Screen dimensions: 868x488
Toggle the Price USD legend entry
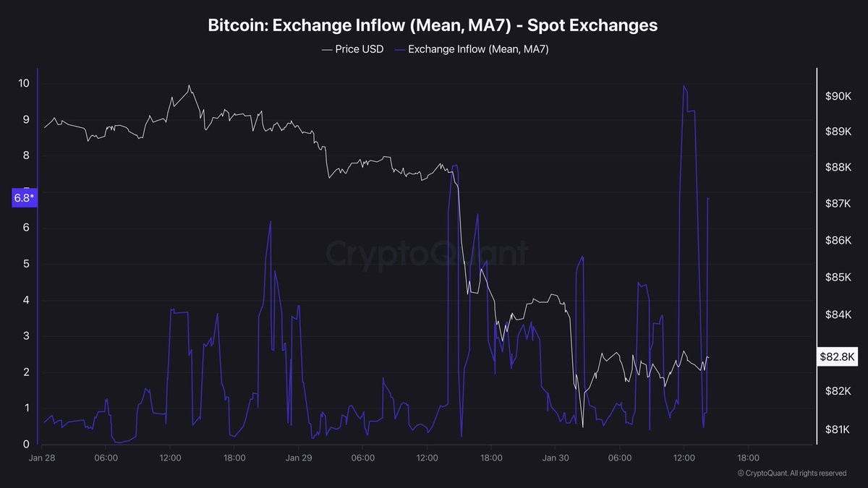point(360,49)
